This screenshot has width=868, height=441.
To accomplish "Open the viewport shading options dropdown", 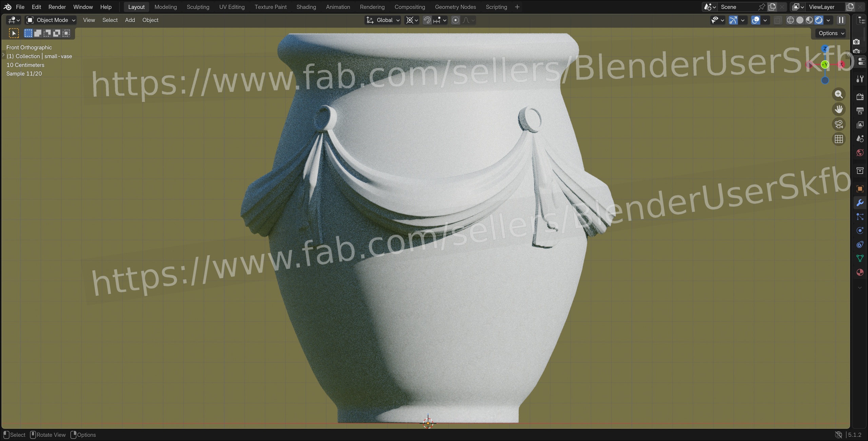I will 828,20.
